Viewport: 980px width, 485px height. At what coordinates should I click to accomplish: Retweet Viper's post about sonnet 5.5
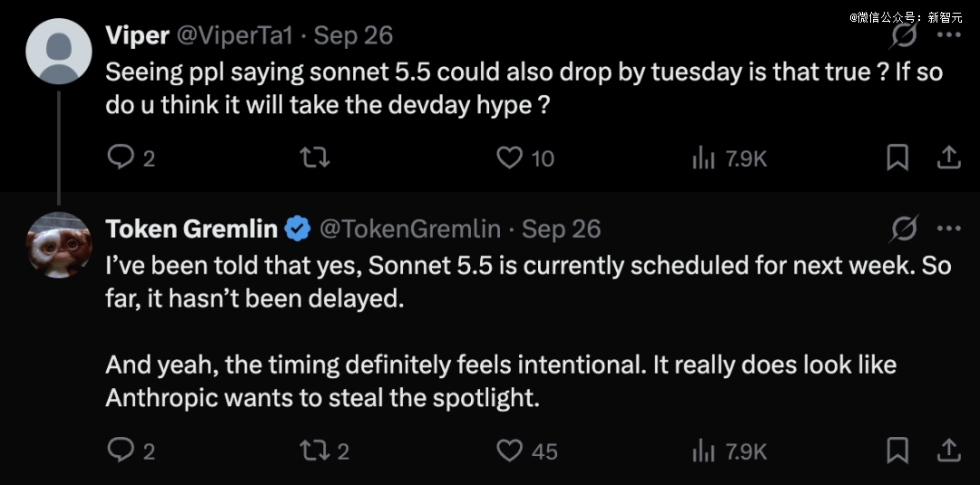click(315, 158)
